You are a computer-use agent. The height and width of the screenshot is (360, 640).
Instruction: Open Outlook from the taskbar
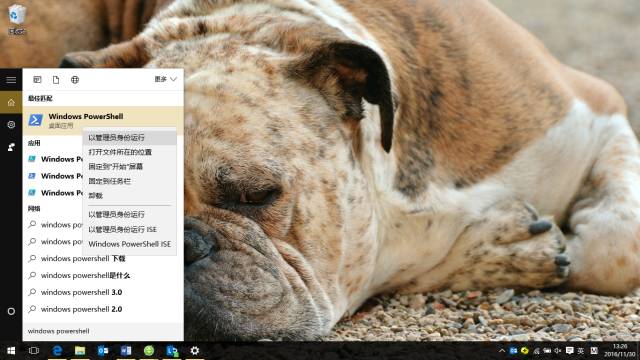pos(103,351)
